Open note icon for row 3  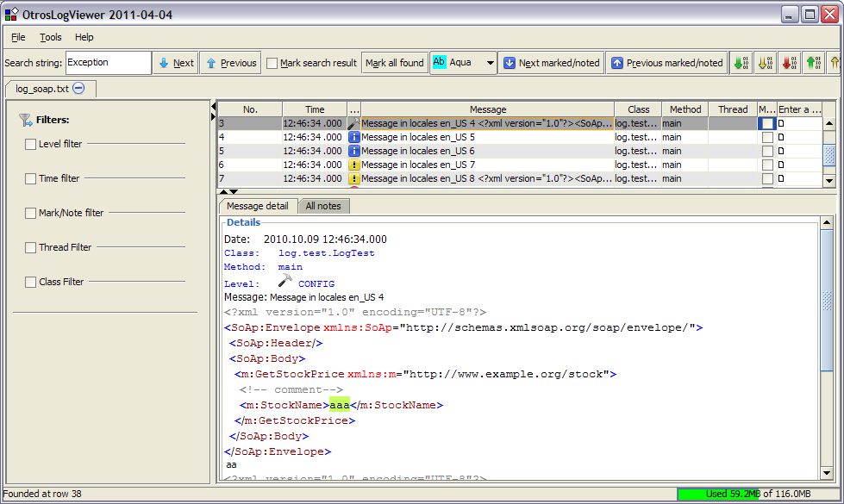[x=781, y=123]
